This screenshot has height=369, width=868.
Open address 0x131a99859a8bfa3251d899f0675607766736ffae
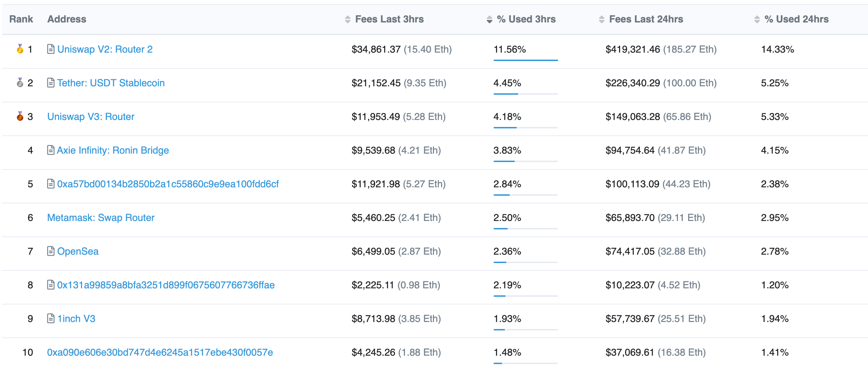[165, 285]
